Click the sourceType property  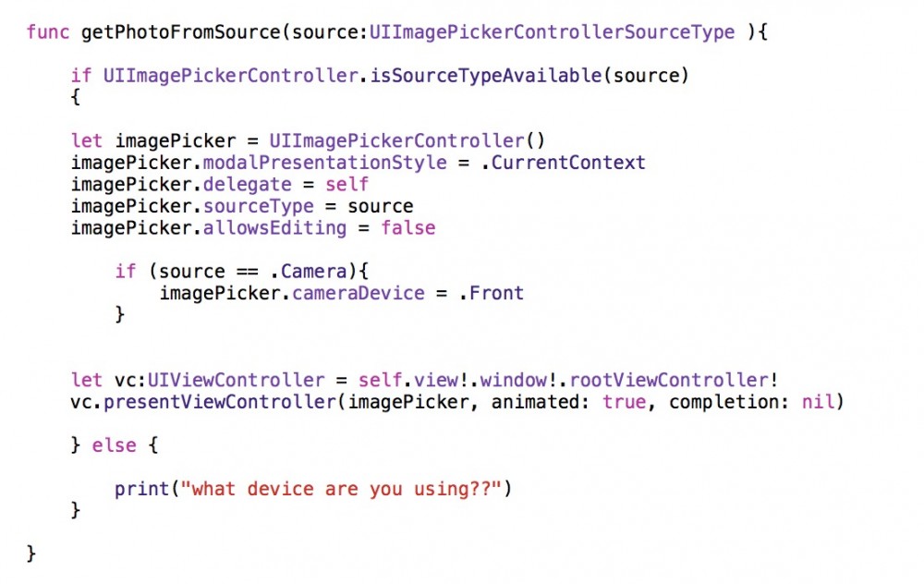[x=259, y=206]
